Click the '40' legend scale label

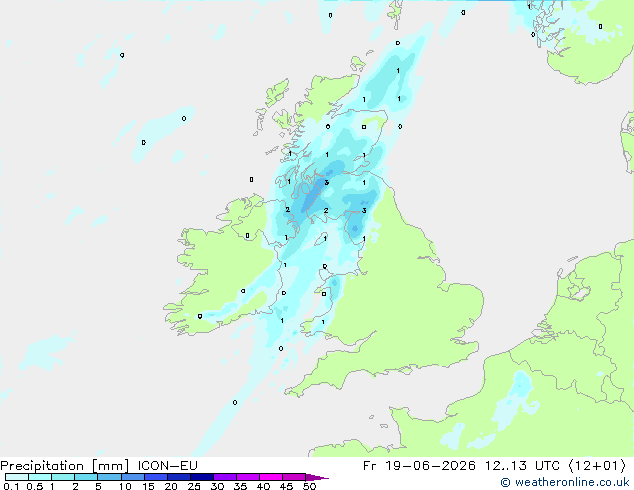pos(263,486)
